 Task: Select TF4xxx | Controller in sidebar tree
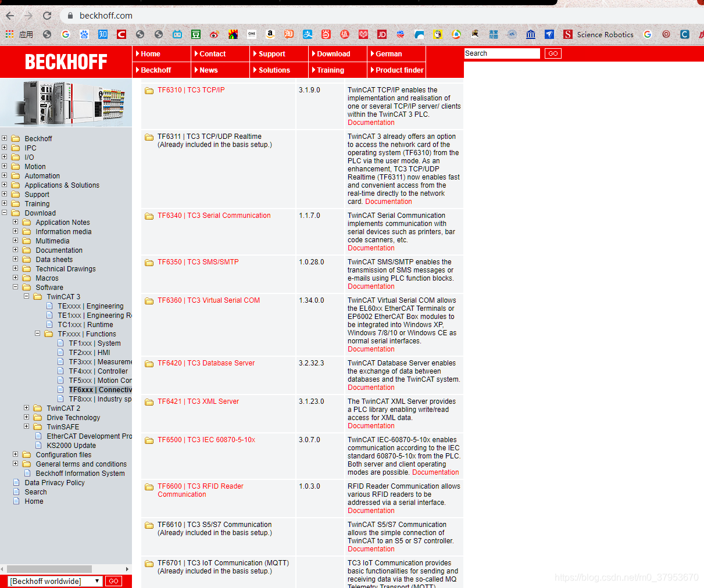[x=98, y=371]
